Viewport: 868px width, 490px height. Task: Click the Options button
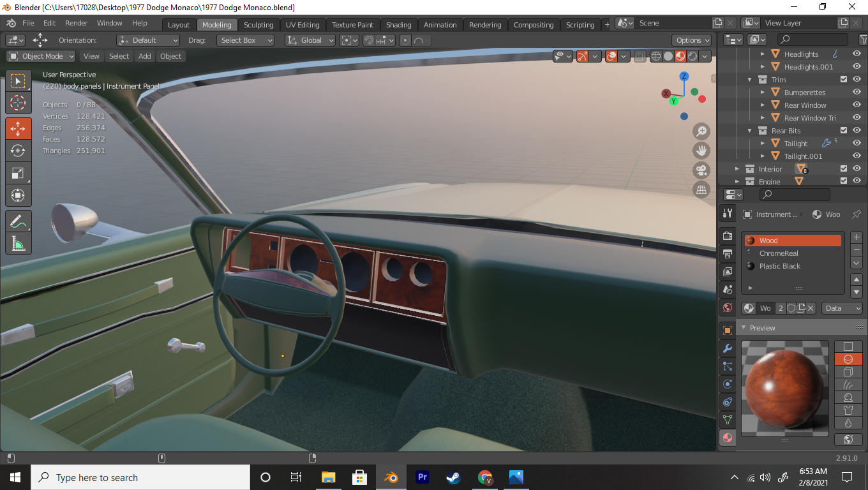[692, 40]
